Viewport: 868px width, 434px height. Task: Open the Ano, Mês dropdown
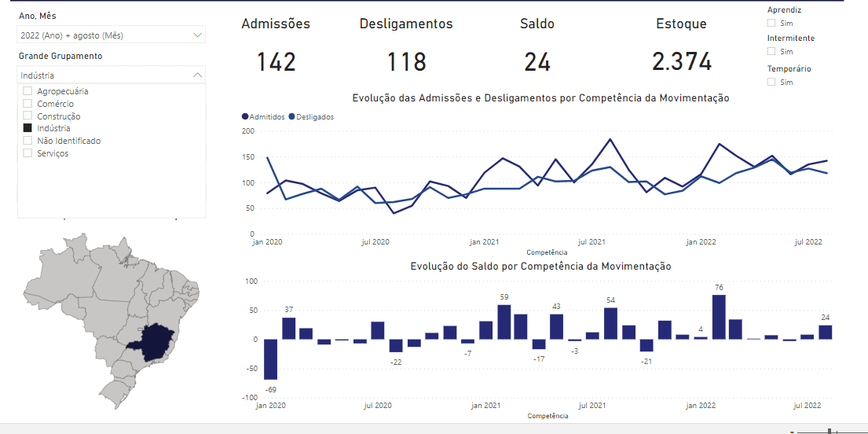coord(196,35)
